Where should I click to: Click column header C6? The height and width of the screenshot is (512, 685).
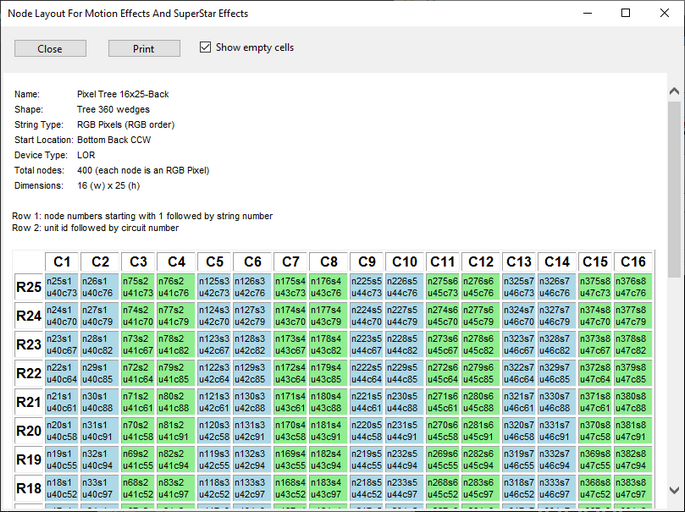click(253, 262)
